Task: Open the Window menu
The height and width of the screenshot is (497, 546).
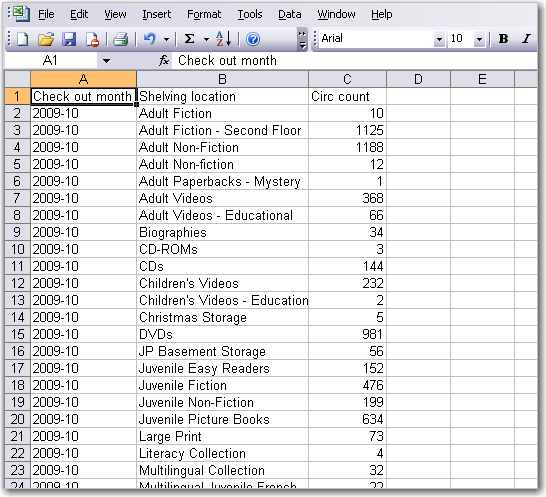Action: 336,14
